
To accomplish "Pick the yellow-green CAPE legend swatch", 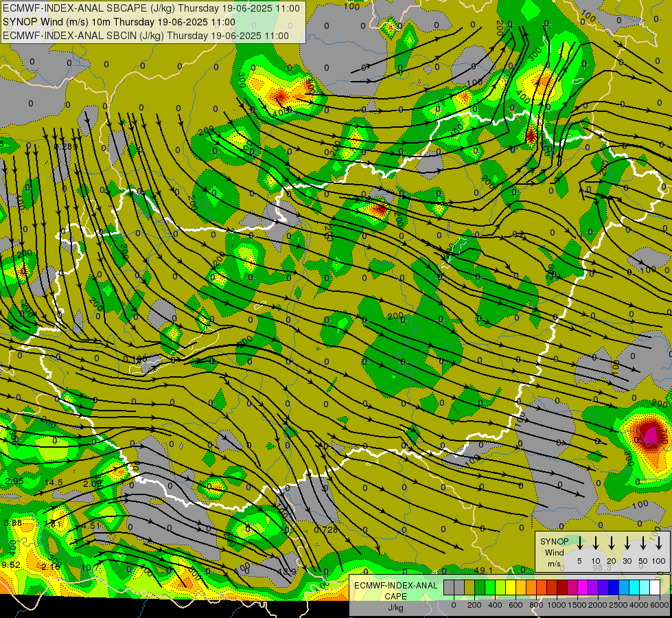I will tap(500, 588).
